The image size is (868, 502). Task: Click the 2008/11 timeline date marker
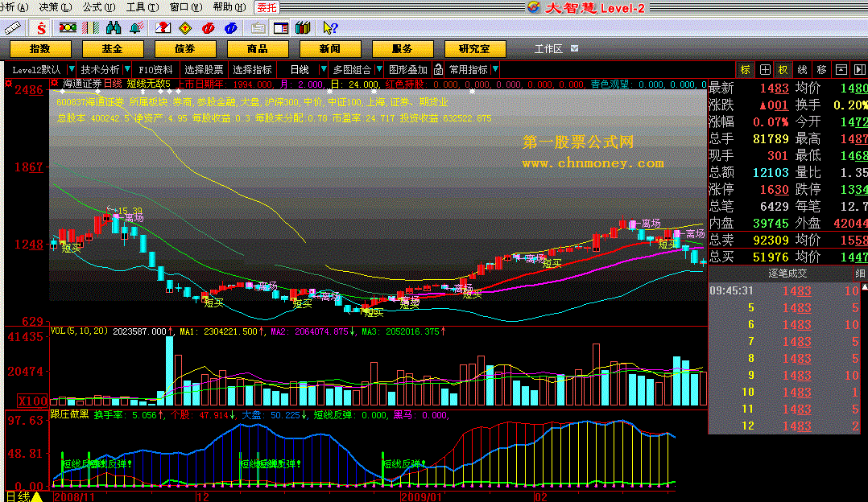point(75,496)
